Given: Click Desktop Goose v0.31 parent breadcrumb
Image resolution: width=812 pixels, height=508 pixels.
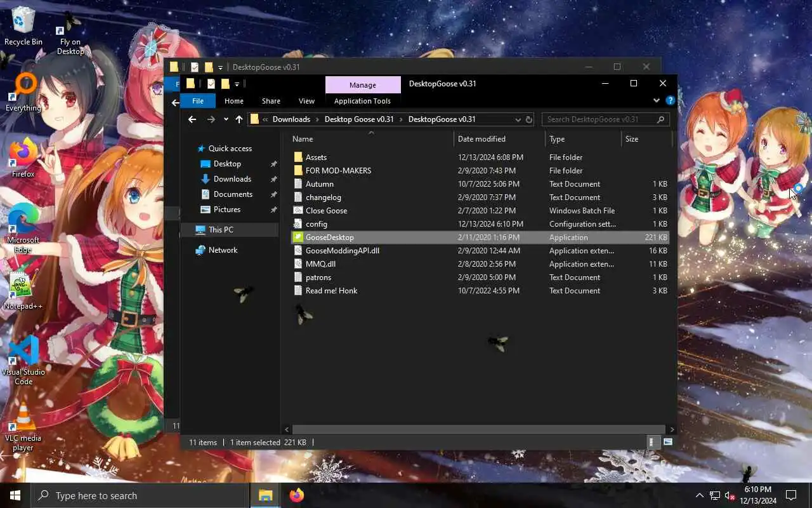Looking at the screenshot, I should (359, 119).
